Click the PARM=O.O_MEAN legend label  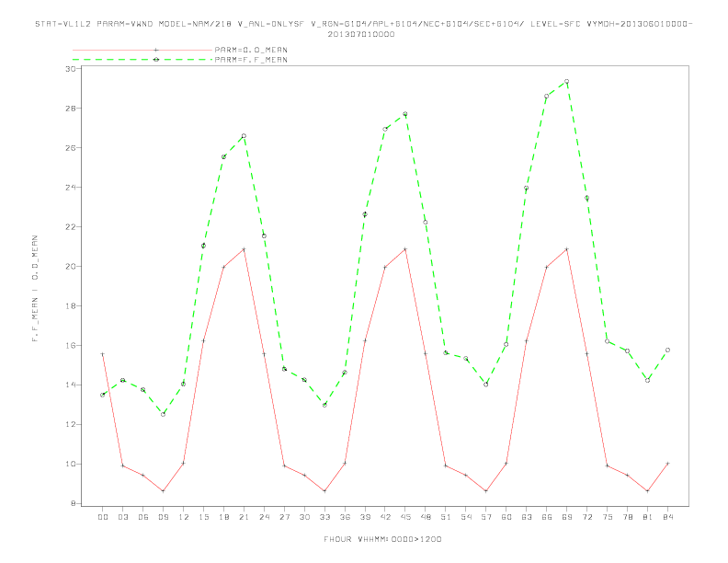coord(251,50)
